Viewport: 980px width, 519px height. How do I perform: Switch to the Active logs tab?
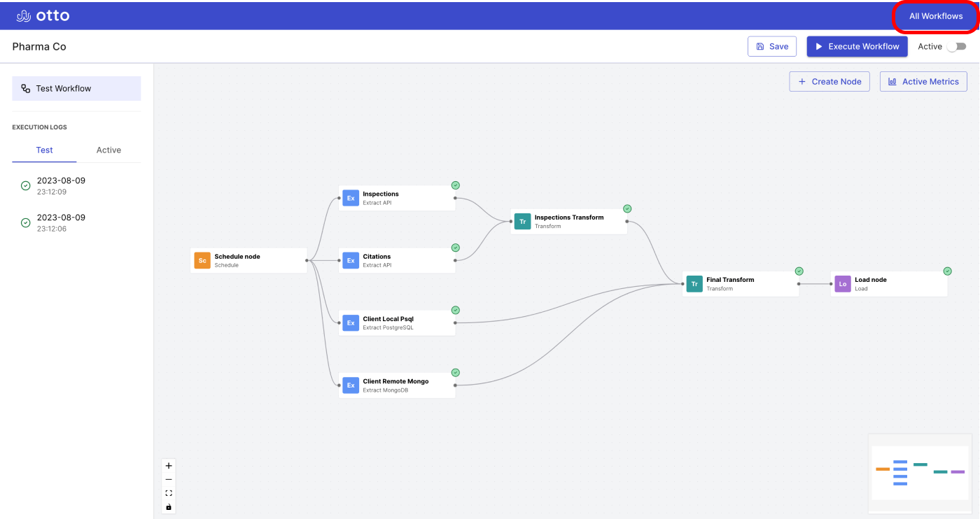[108, 150]
